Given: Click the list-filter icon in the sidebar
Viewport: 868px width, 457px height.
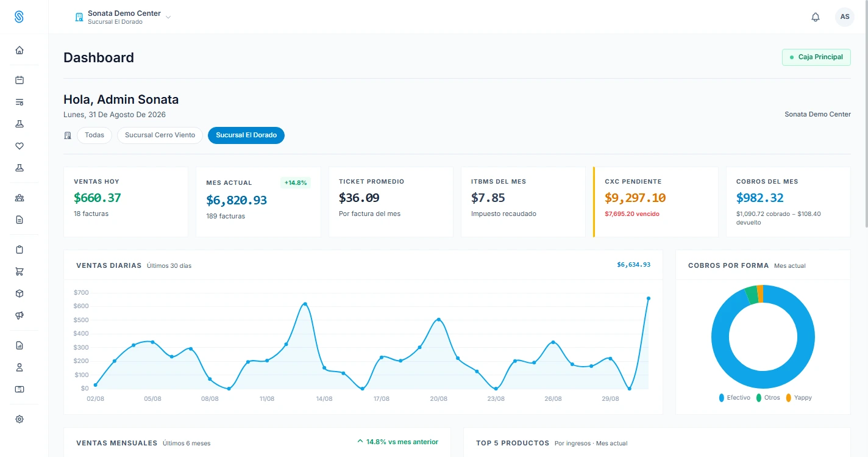Looking at the screenshot, I should 20,102.
